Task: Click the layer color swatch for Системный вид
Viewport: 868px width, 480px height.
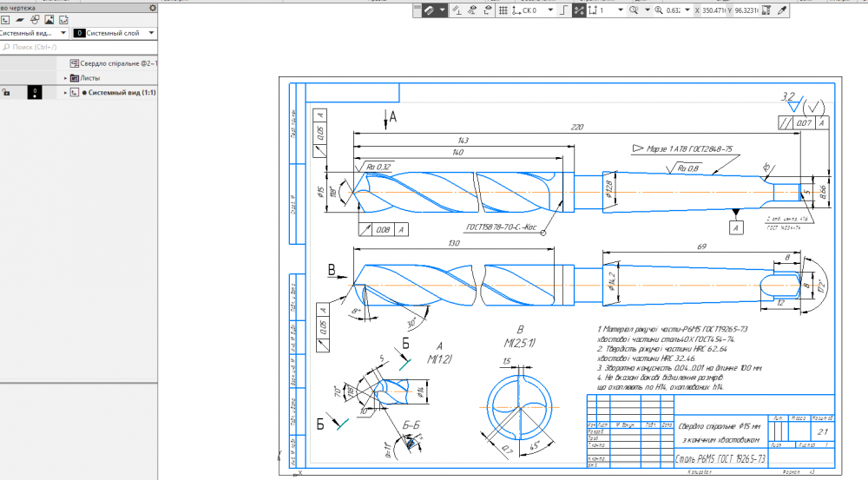Action: pos(34,92)
